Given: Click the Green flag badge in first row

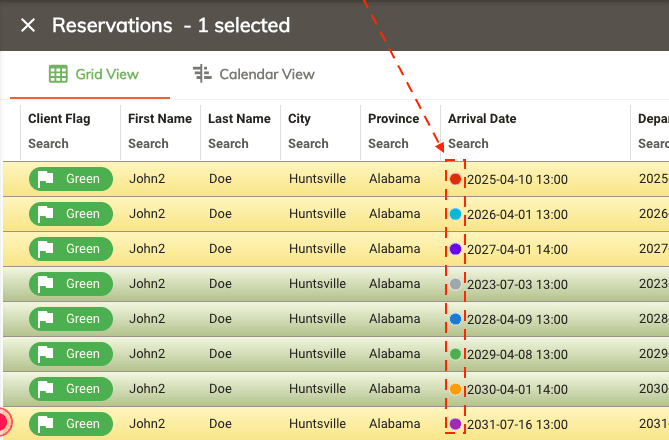Looking at the screenshot, I should coord(70,179).
